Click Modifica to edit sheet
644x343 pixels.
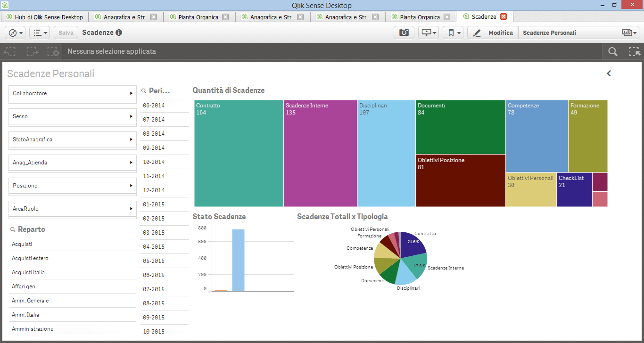pyautogui.click(x=493, y=33)
